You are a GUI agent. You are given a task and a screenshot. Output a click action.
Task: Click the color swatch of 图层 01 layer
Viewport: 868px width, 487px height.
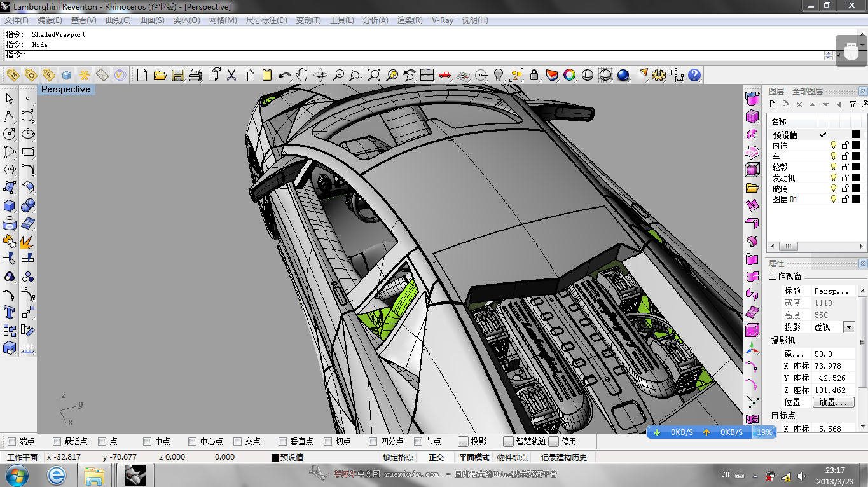coord(856,200)
